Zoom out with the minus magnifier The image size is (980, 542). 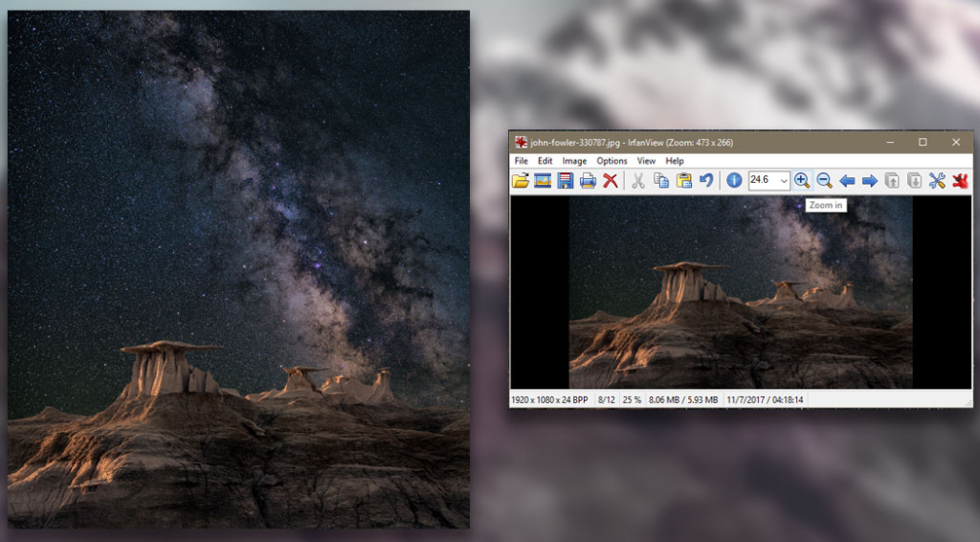pyautogui.click(x=824, y=180)
